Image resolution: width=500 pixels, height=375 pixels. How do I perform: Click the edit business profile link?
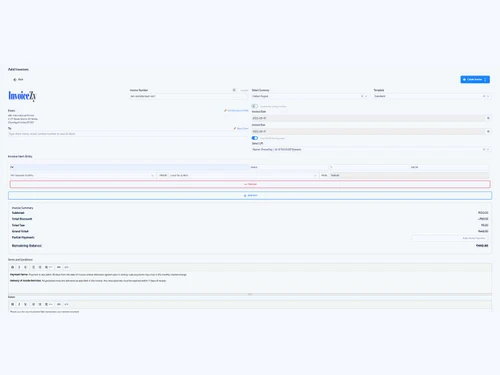236,110
